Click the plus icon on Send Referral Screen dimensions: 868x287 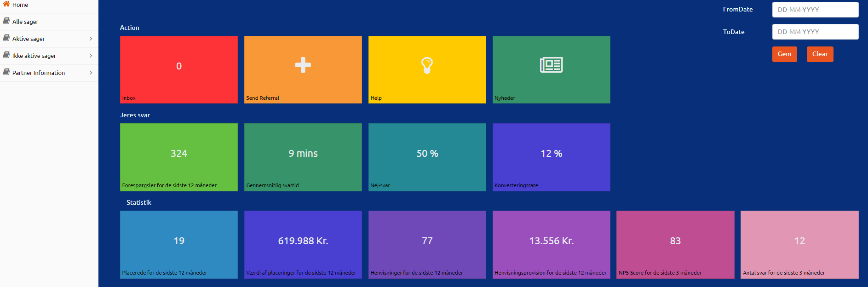[303, 65]
